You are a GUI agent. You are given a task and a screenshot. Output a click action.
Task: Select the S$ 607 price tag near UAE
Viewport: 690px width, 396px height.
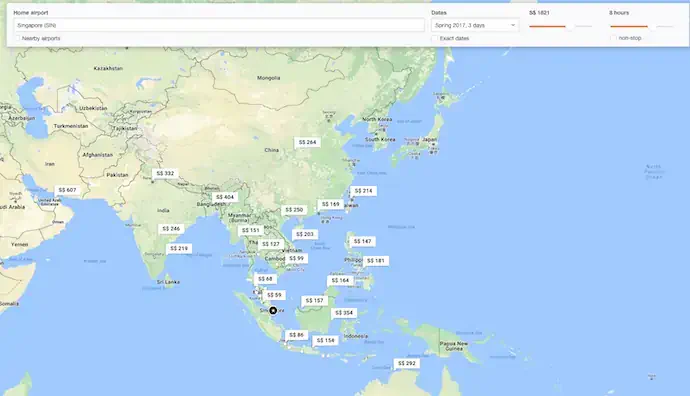click(67, 190)
